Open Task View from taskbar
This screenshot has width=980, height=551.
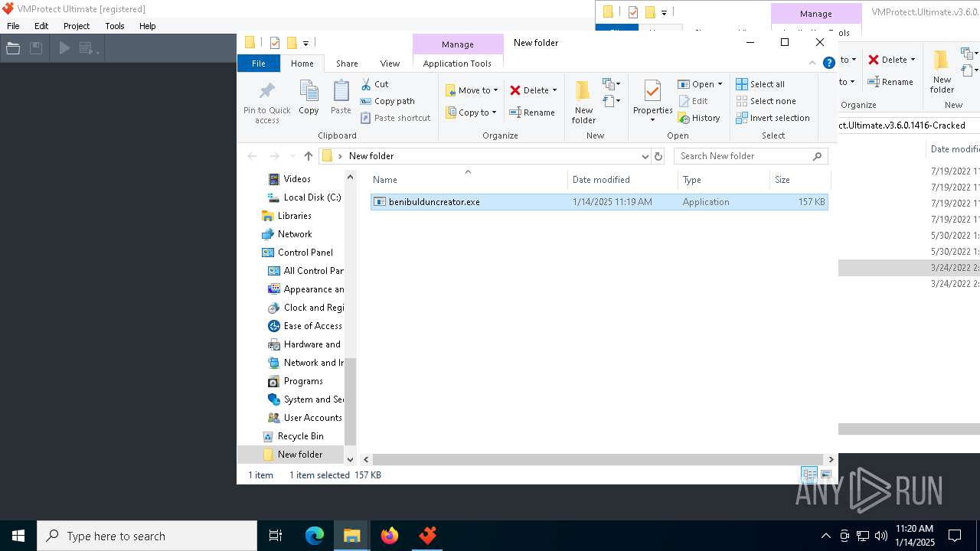point(276,536)
